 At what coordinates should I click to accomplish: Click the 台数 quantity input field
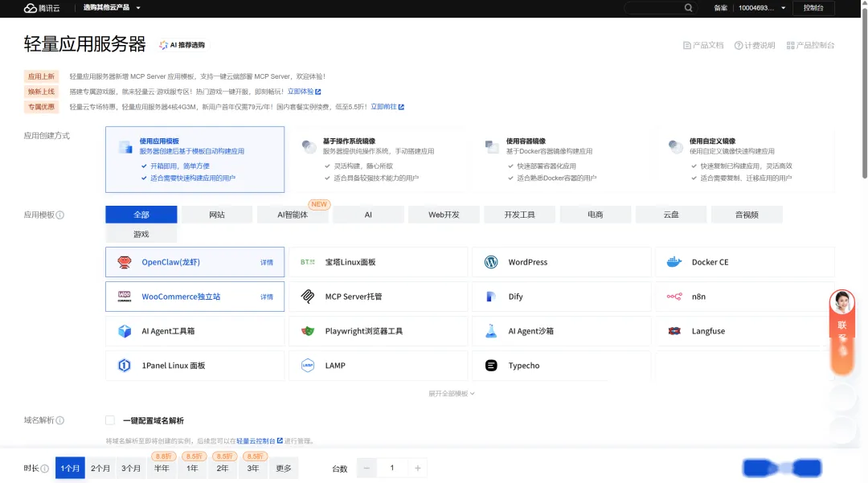click(x=392, y=468)
